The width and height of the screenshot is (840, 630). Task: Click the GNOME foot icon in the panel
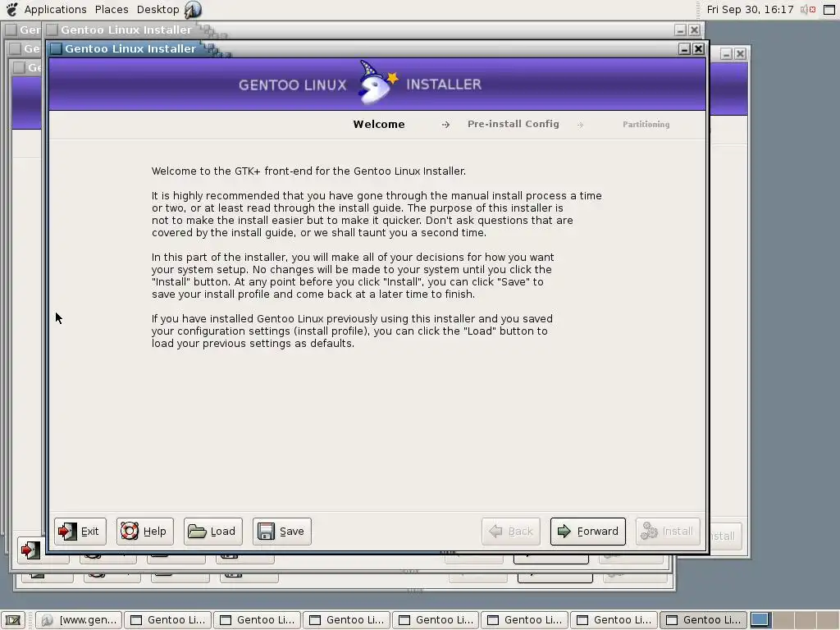click(11, 9)
